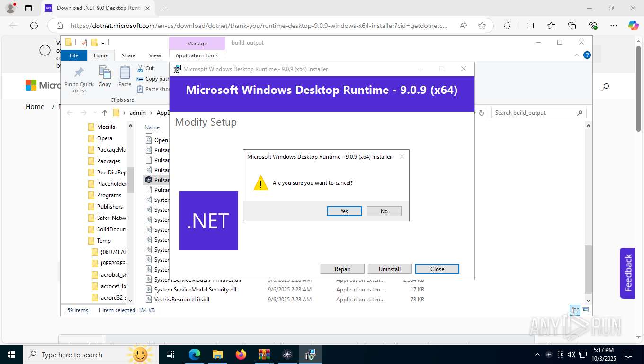Click Cut in the Explorer clipboard group
644x364 pixels.
[145, 68]
